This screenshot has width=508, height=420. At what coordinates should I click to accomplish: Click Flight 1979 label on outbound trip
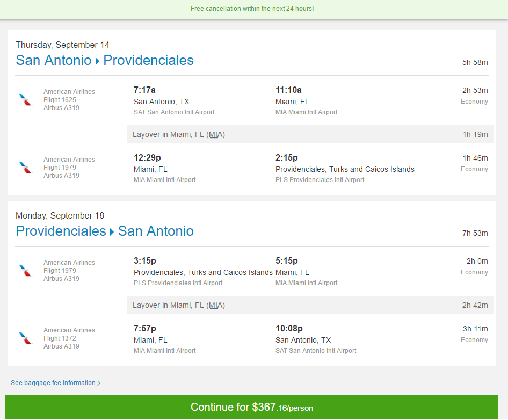[x=60, y=168]
